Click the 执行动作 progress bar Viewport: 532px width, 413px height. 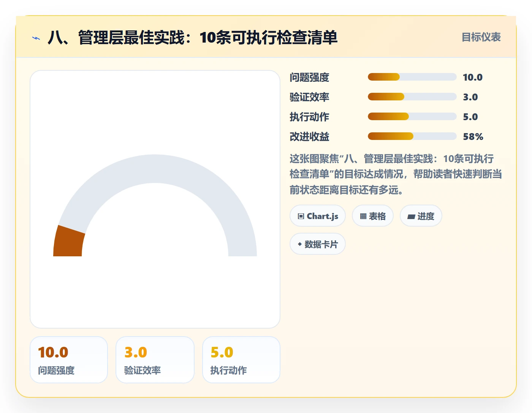(x=412, y=116)
